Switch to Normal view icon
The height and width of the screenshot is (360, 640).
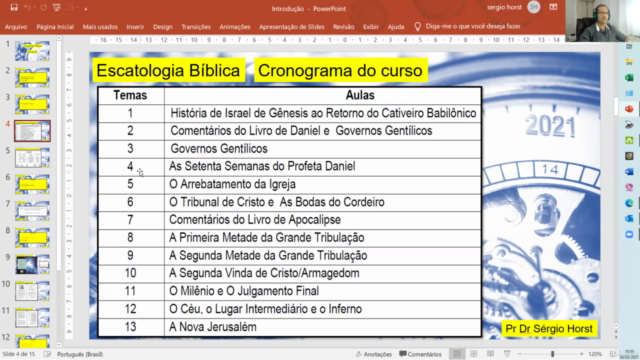[457, 354]
